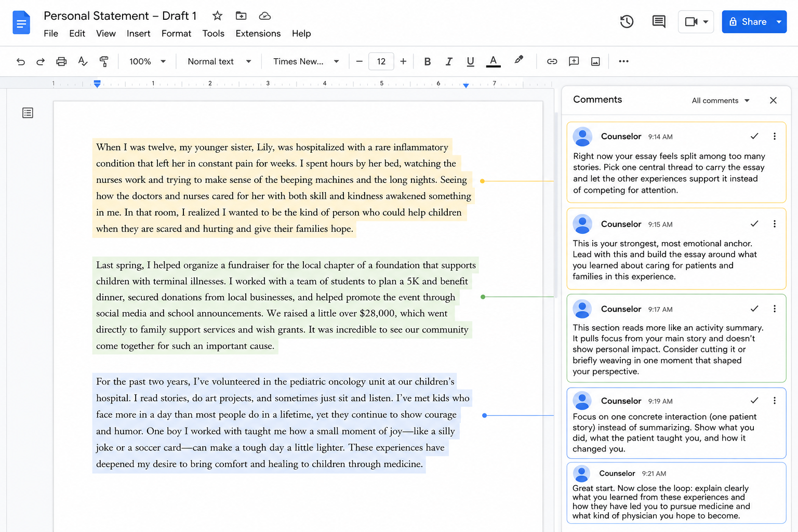Open the Normal text style dropdown
Viewport: 798px width, 532px height.
click(219, 61)
